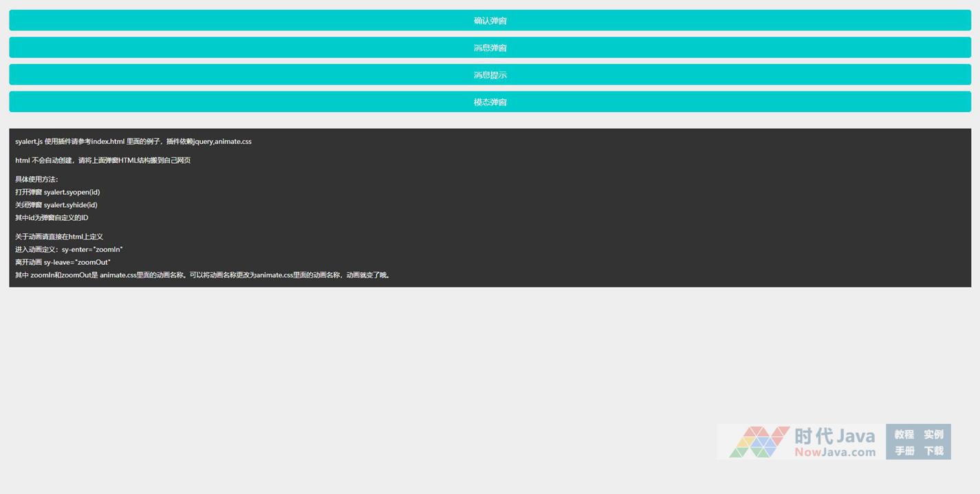980x494 pixels.
Task: Click the sy-enter="zoomIn" animation line
Action: 69,249
